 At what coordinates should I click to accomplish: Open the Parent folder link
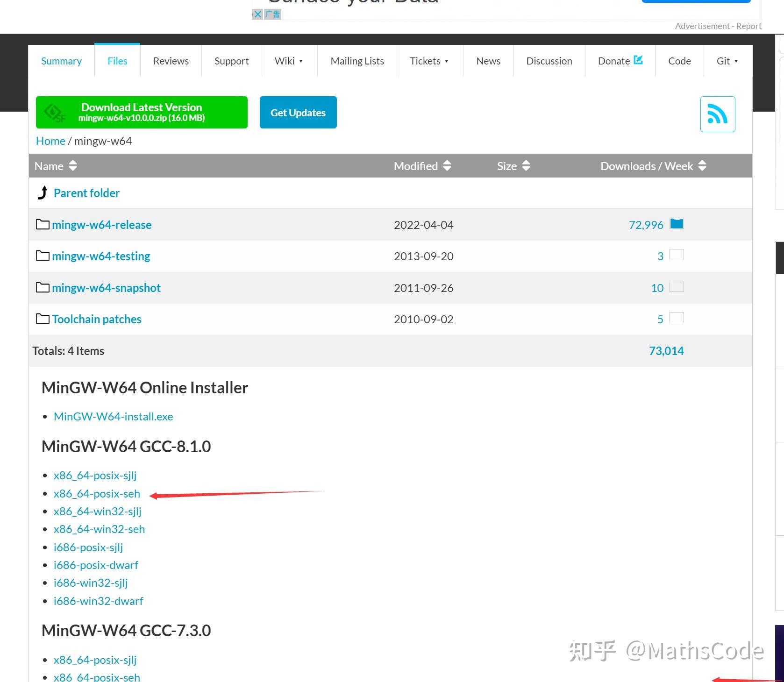[86, 193]
